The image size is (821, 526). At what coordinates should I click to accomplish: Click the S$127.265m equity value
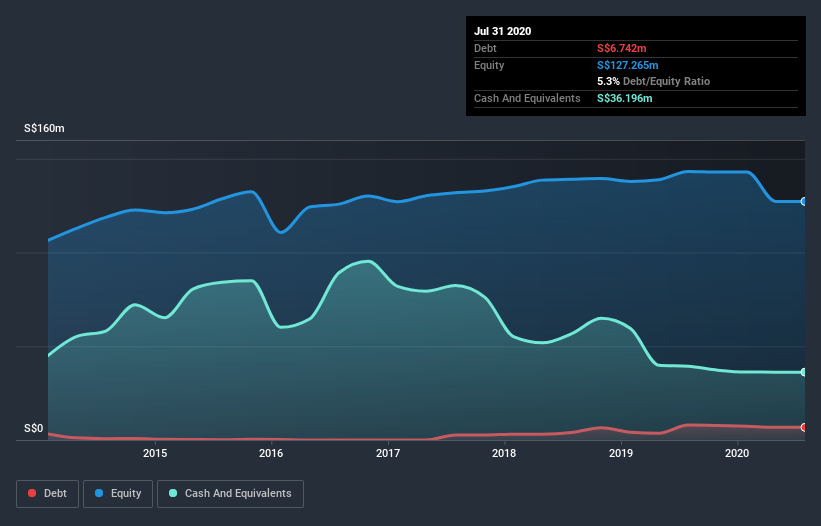tap(628, 65)
